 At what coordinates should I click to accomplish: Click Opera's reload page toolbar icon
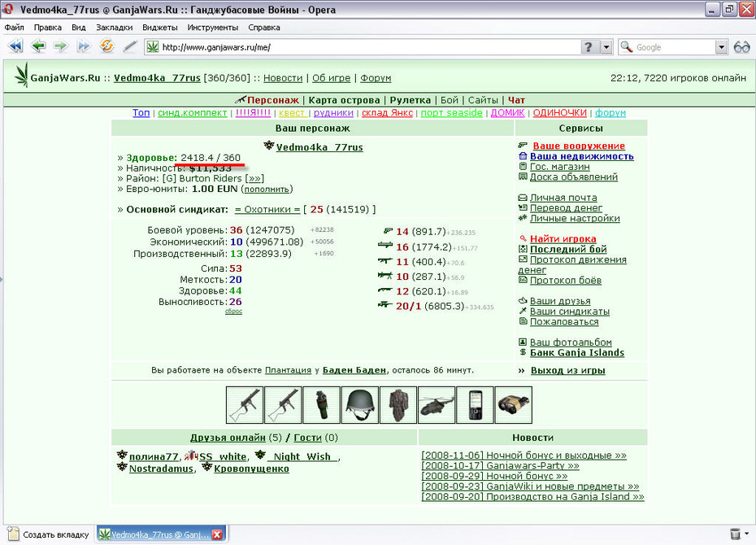106,46
